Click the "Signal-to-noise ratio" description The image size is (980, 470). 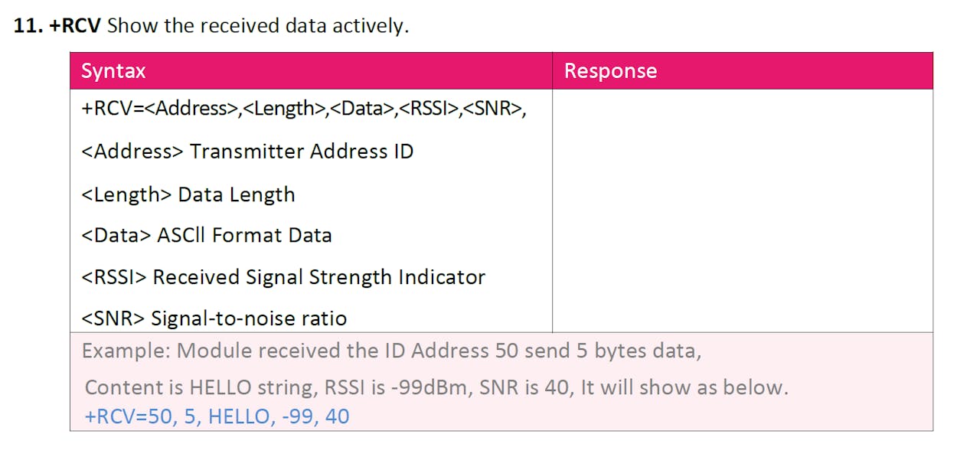(248, 318)
